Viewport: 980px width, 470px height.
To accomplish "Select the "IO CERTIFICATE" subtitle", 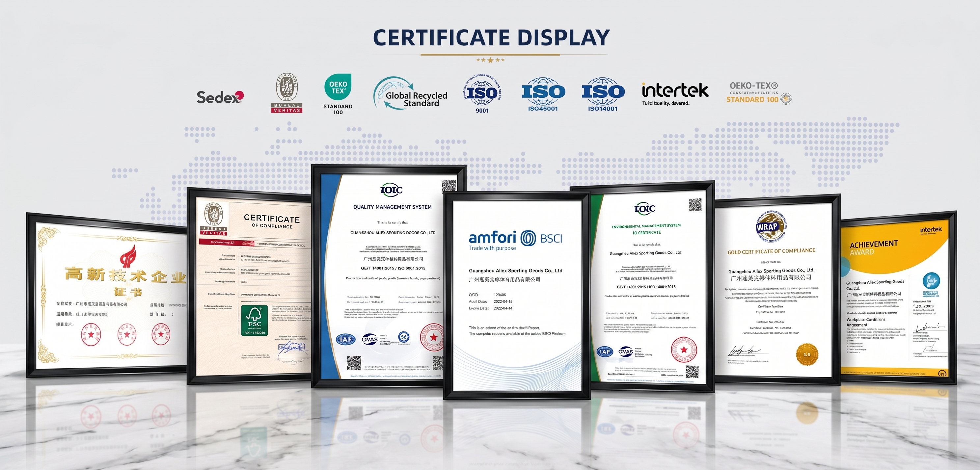I will pos(647,233).
